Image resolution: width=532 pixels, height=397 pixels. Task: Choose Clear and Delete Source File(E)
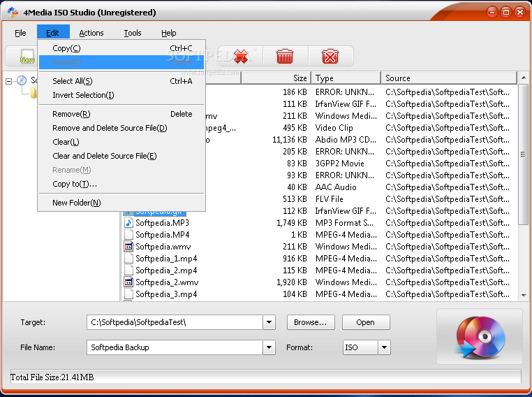121,156
